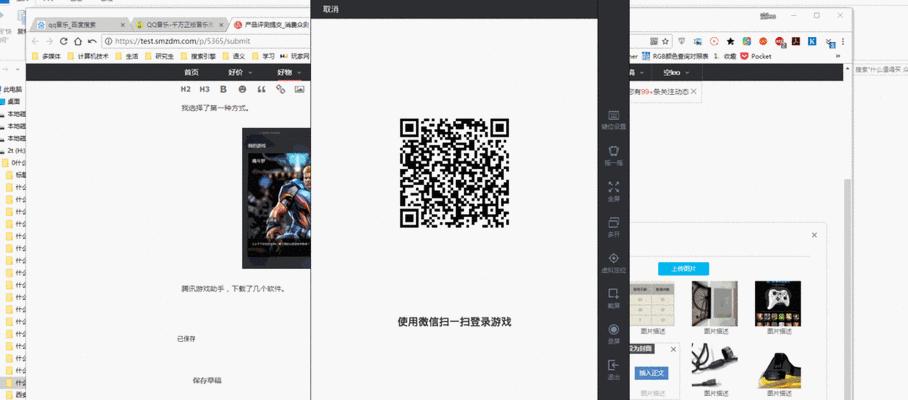Open the 搜索引擎 bookmarks folder
The height and width of the screenshot is (400, 908).
point(198,56)
